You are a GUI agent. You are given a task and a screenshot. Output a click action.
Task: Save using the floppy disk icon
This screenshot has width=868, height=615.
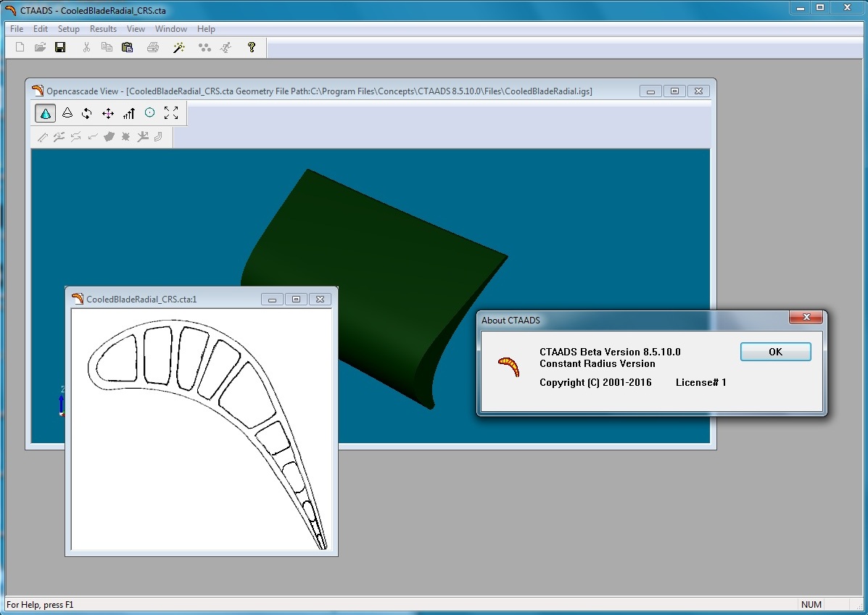[60, 48]
